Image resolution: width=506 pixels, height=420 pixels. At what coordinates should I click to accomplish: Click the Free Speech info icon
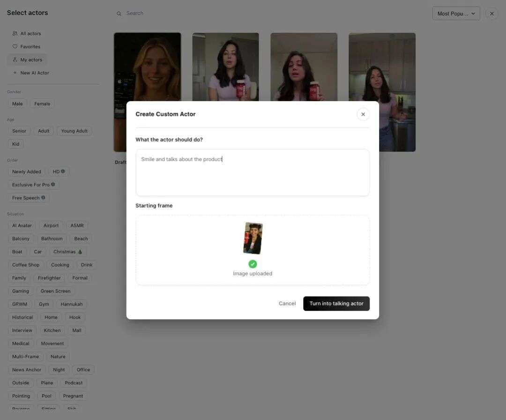(43, 197)
